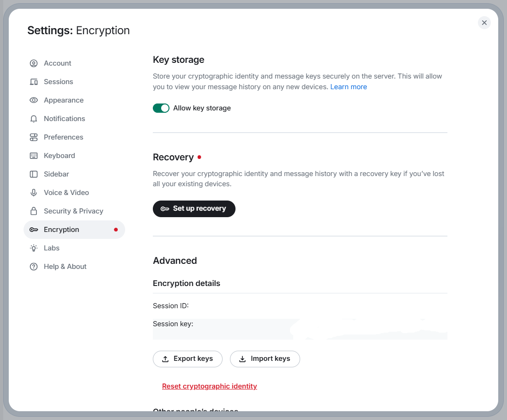
Task: Click the Import keys button
Action: [265, 359]
